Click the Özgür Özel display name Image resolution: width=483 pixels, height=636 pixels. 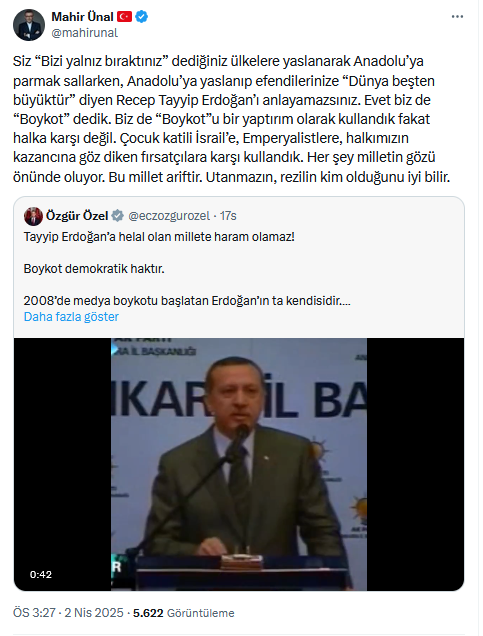(x=77, y=216)
